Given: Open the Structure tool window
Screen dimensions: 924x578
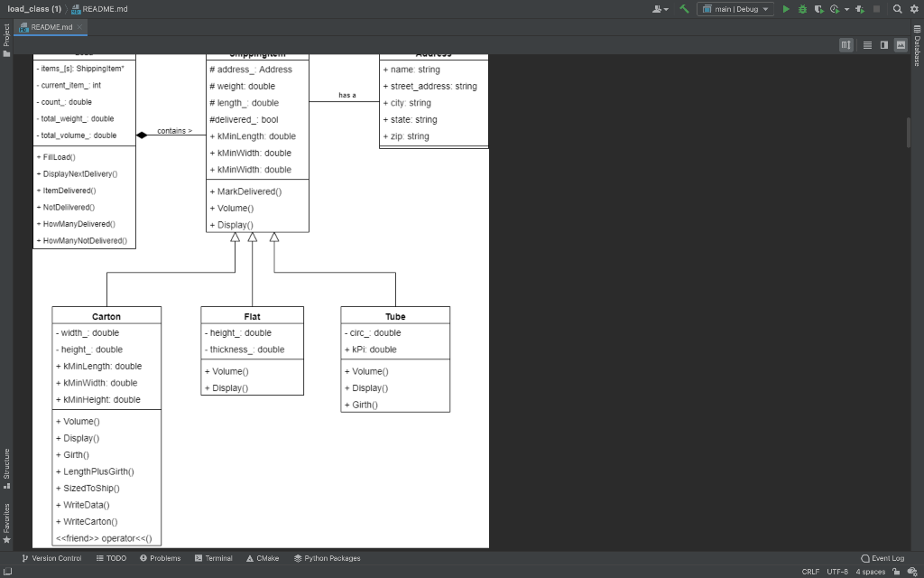Looking at the screenshot, I should pos(6,469).
